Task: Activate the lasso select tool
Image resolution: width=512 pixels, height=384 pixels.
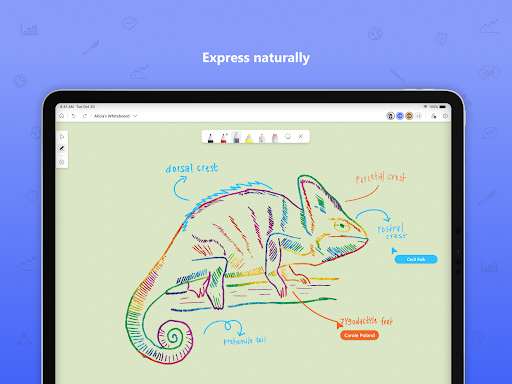Action: coord(288,136)
